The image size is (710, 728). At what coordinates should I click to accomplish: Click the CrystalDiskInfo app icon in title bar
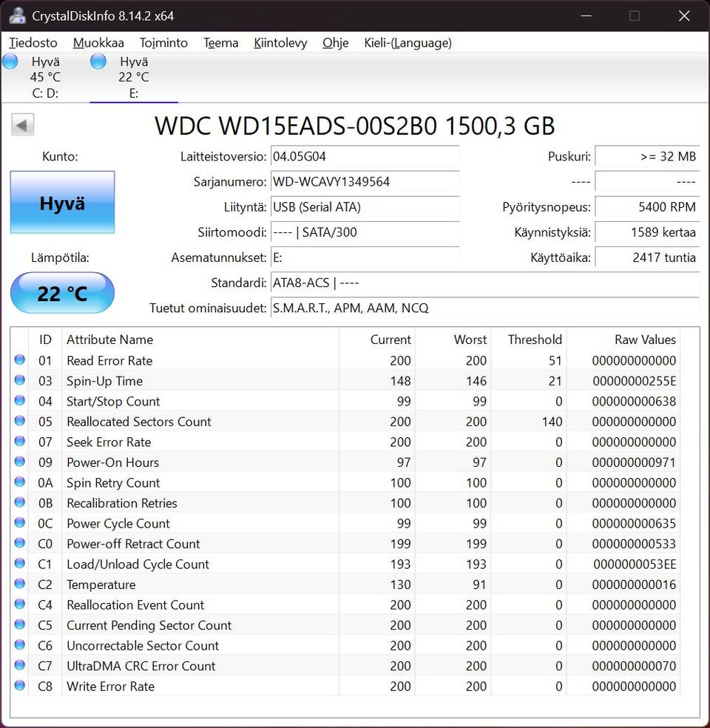click(17, 16)
